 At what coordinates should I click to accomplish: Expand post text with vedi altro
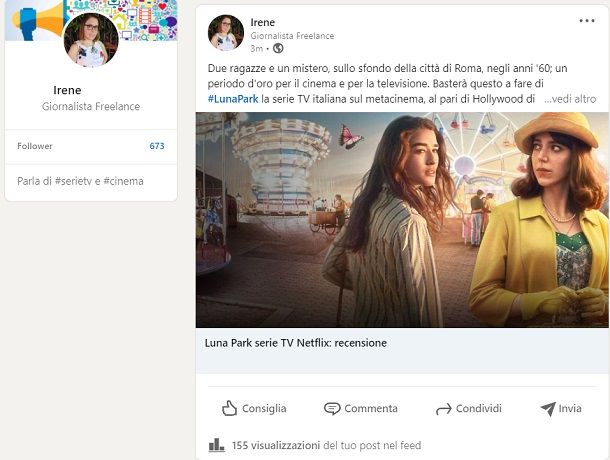point(570,99)
